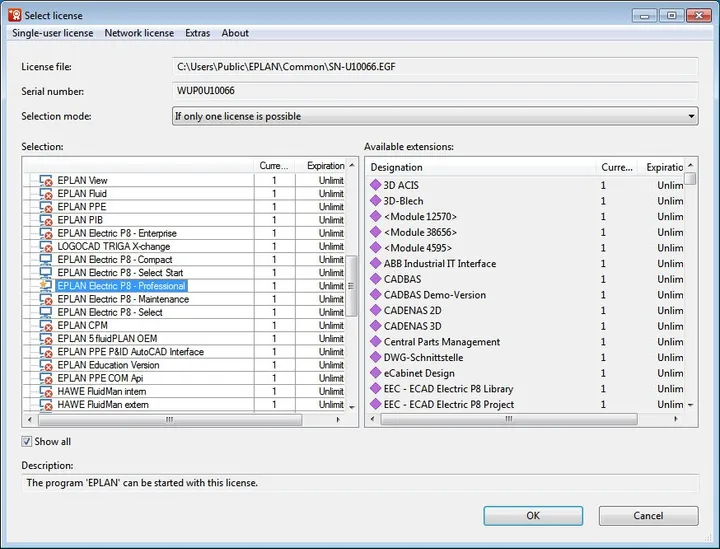Click the License file path field
This screenshot has width=720, height=549.
pos(435,67)
